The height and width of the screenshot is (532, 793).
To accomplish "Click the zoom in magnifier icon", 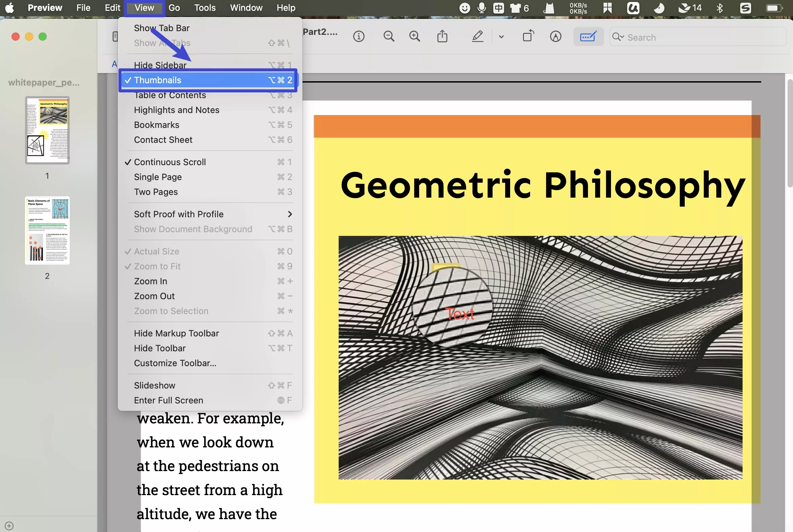I will click(x=414, y=36).
